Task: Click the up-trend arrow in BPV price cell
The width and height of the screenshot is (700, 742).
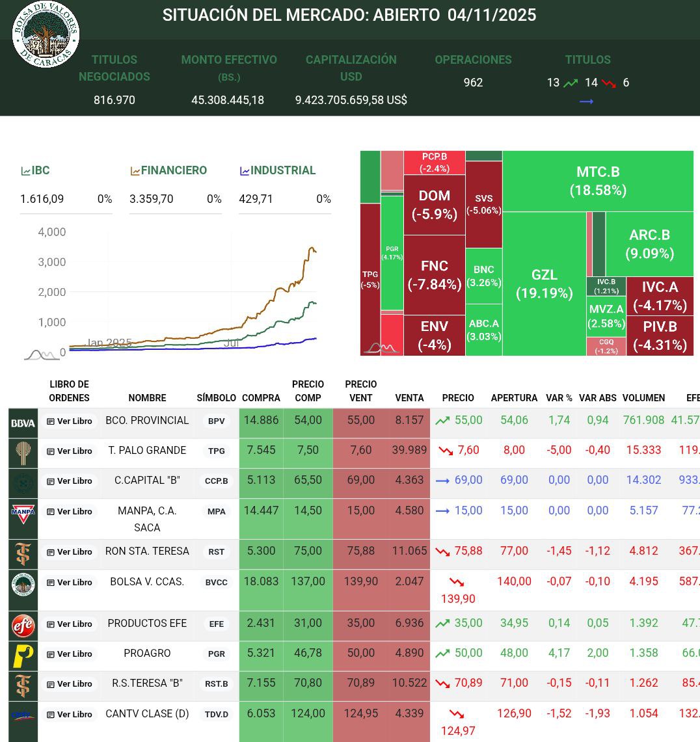Action: [442, 420]
